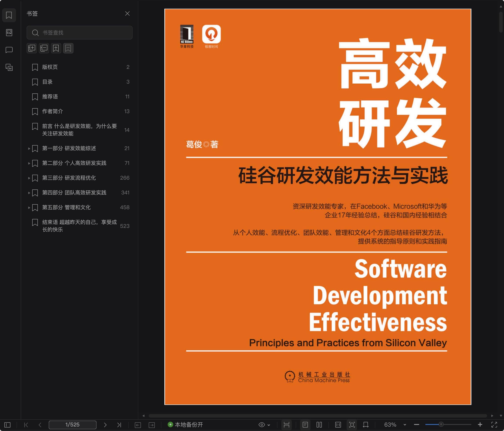This screenshot has width=504, height=431.
Task: Click the vertical scrollbar thumb
Action: pyautogui.click(x=501, y=22)
